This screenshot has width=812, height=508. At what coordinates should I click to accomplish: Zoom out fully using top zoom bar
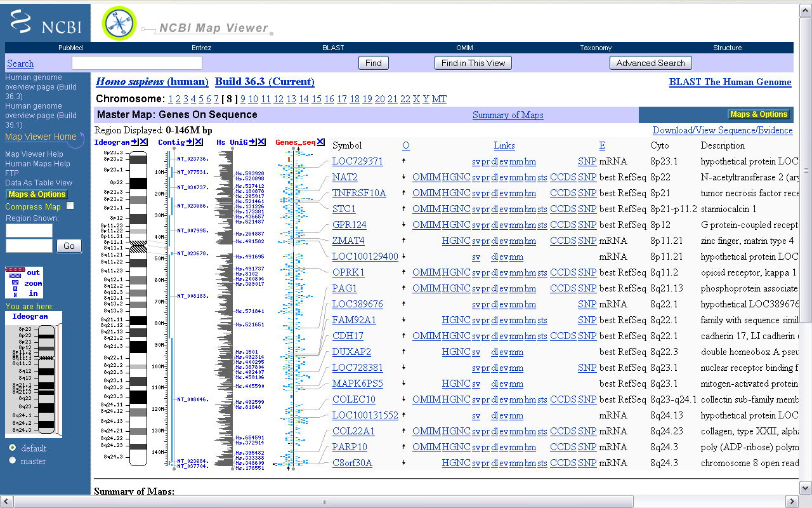tap(15, 270)
